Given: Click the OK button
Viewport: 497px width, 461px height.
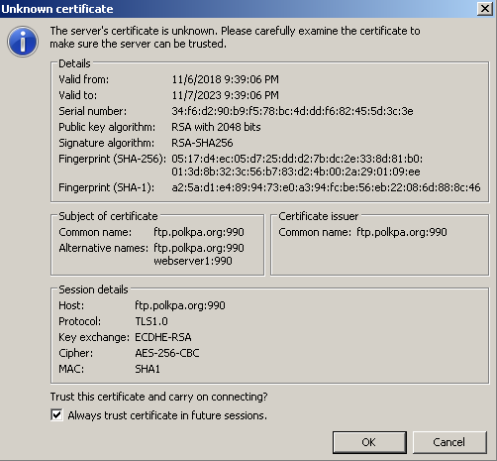Looking at the screenshot, I should pyautogui.click(x=369, y=442).
